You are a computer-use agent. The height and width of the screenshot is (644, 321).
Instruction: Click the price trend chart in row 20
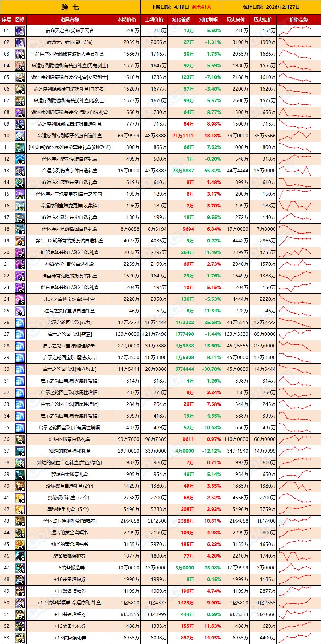point(295,253)
